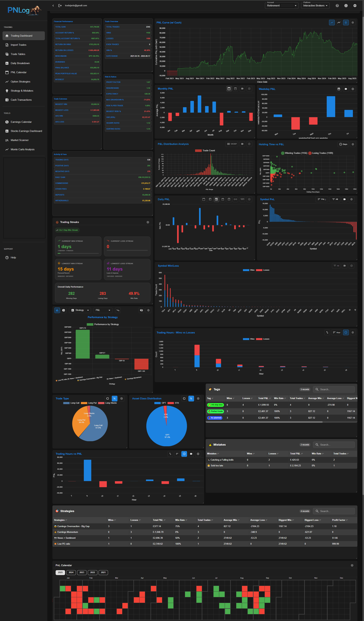The image size is (364, 621).
Task: Expand the Strategy grouping dropdown
Action: click(x=80, y=310)
